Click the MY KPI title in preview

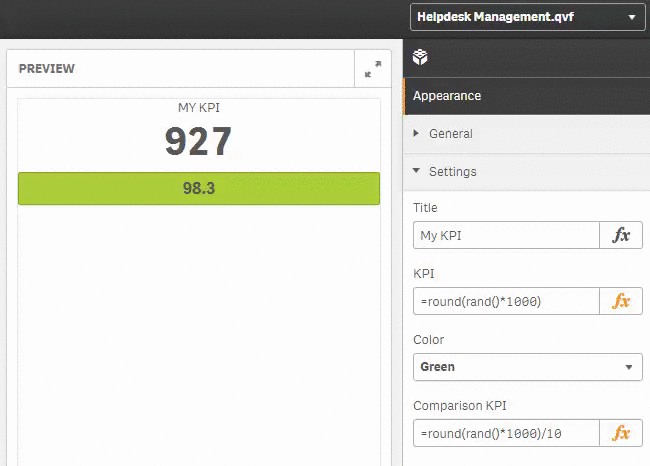click(x=199, y=108)
